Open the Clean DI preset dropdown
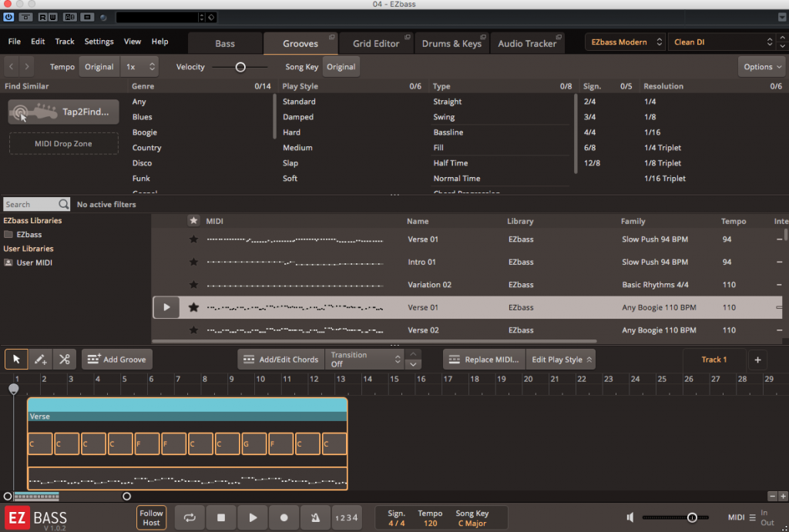The width and height of the screenshot is (789, 532). [x=722, y=42]
